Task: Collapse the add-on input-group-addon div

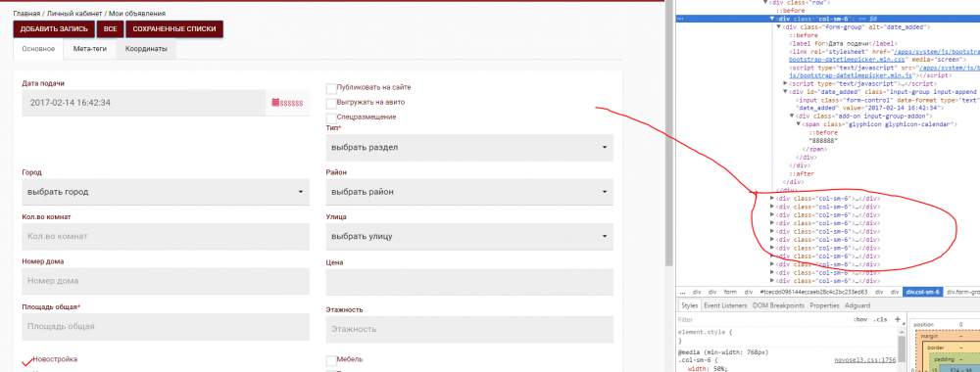Action: 792,116
